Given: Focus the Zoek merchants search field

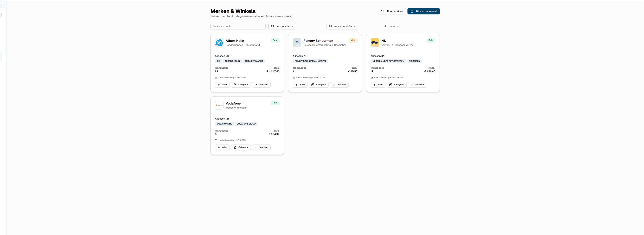Looking at the screenshot, I should point(238,26).
